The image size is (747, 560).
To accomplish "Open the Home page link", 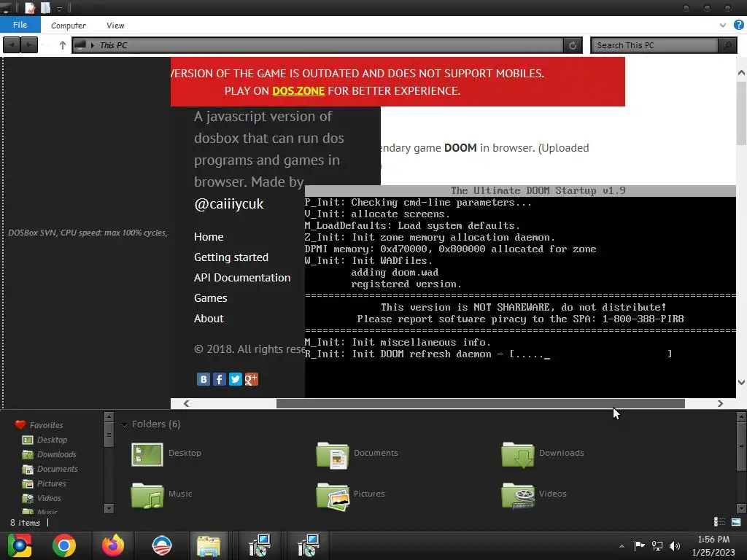I will point(209,237).
